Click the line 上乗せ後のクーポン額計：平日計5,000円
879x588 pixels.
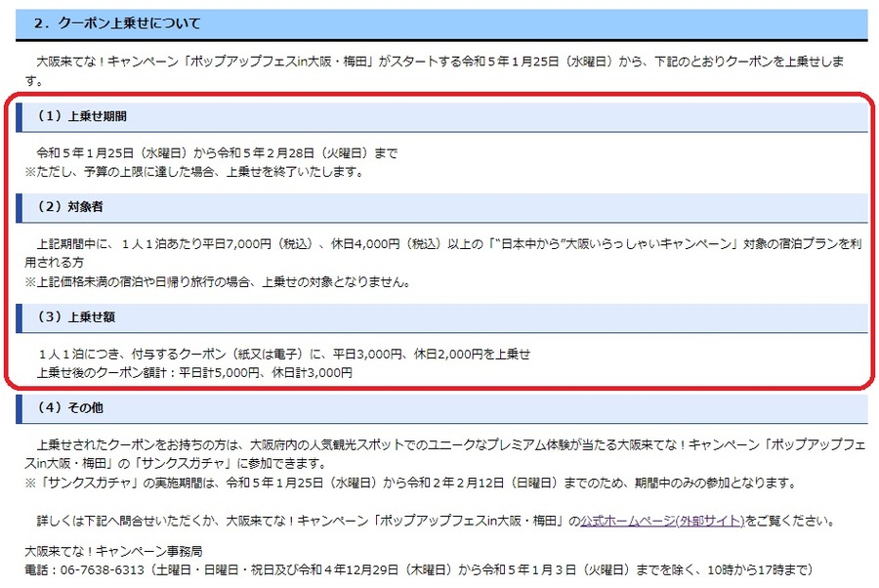tap(194, 373)
